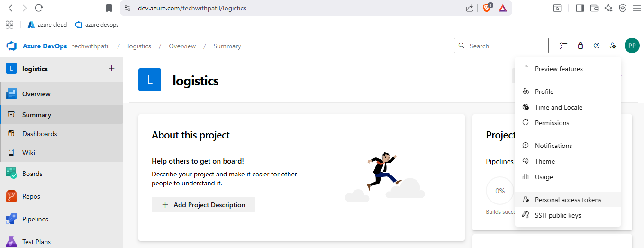Open the PP account avatar menu
The height and width of the screenshot is (248, 644).
[632, 46]
